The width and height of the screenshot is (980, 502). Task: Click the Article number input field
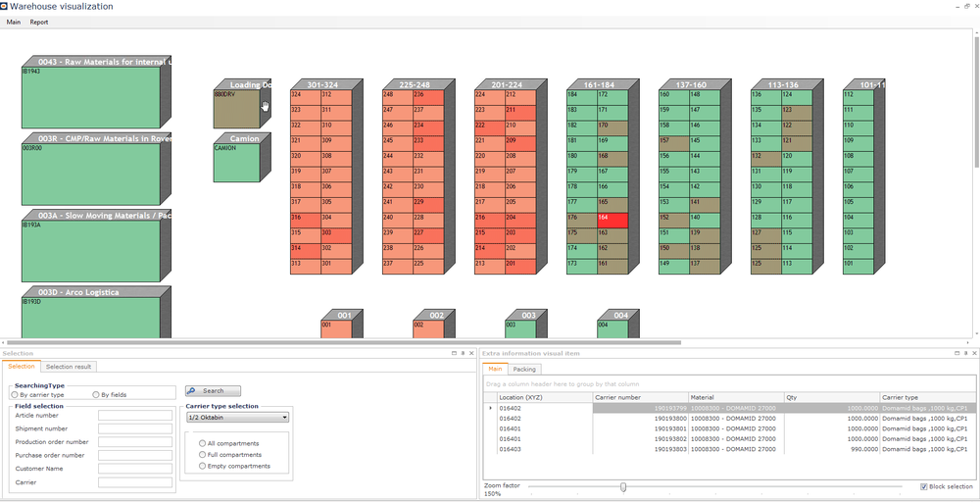point(135,415)
